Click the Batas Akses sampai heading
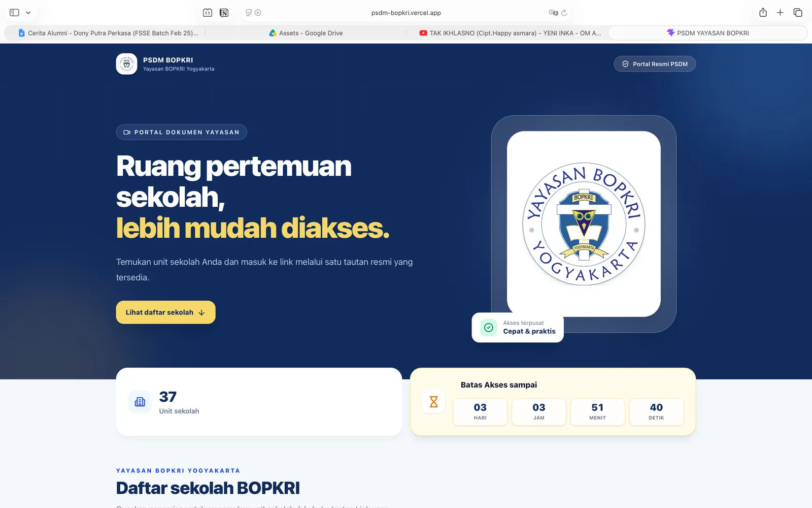The image size is (812, 508). click(499, 385)
